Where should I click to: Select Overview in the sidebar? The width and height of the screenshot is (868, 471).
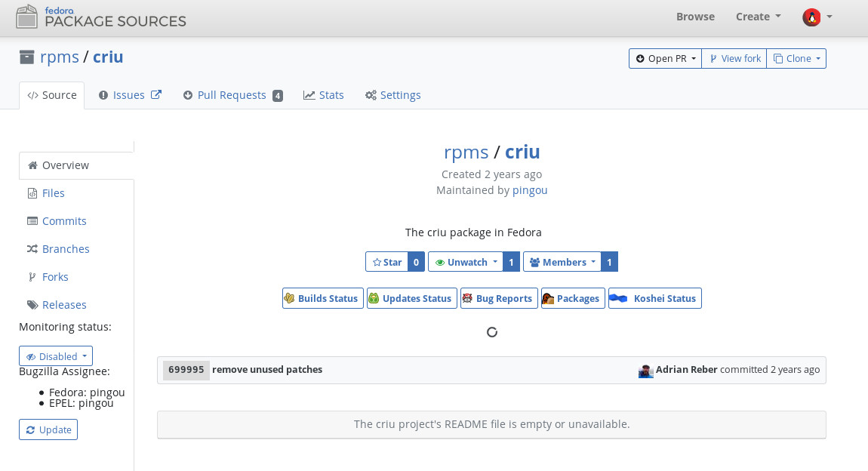[76, 165]
